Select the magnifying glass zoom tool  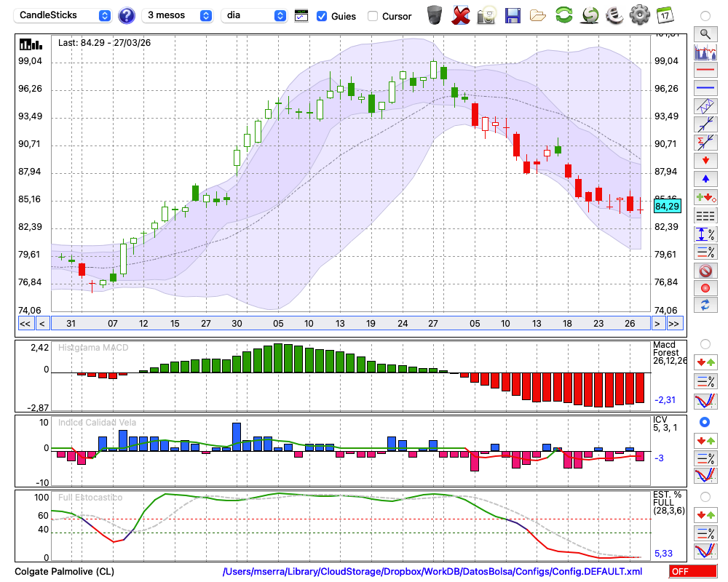705,33
